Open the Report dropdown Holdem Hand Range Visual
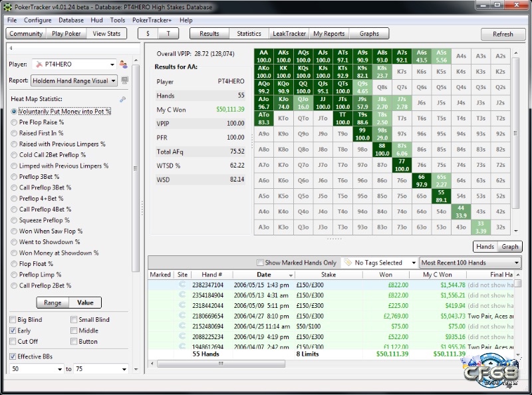This screenshot has width=532, height=395. coord(74,80)
